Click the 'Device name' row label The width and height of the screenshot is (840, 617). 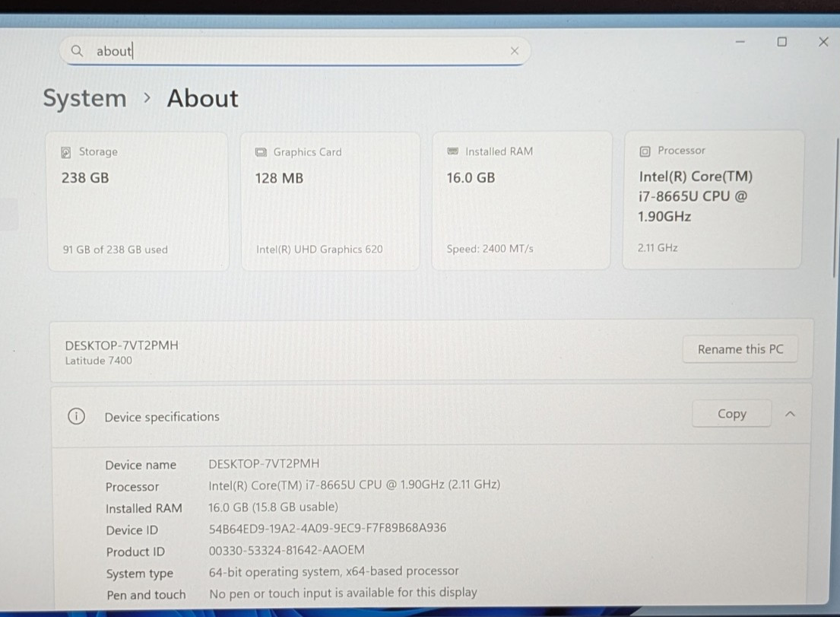[141, 466]
